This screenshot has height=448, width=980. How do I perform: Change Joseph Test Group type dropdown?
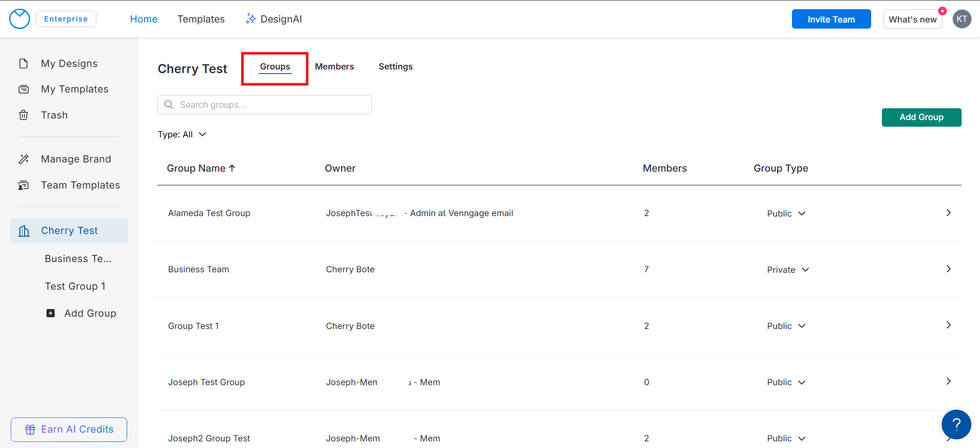point(786,382)
